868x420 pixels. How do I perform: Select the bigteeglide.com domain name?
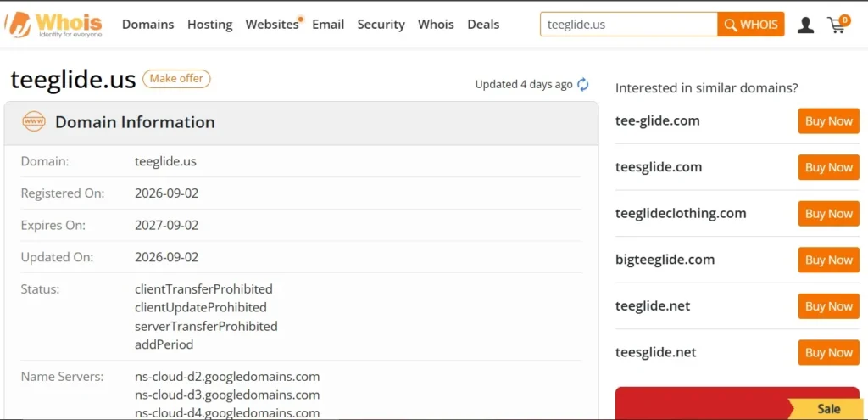(665, 260)
